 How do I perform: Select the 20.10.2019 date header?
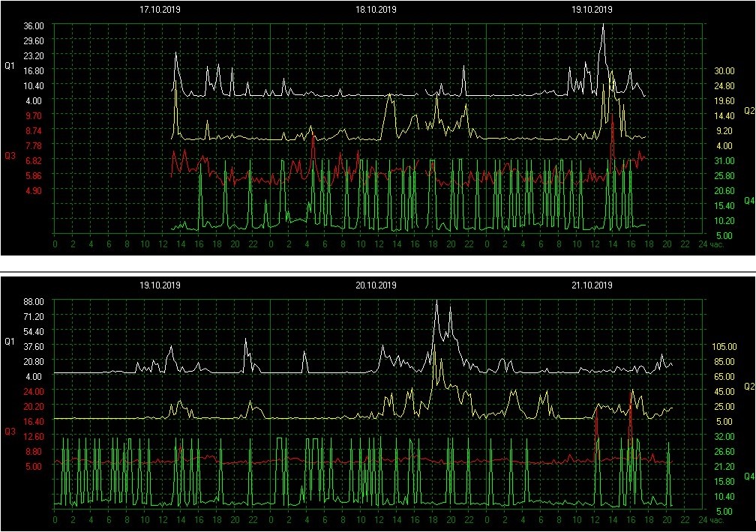[376, 285]
